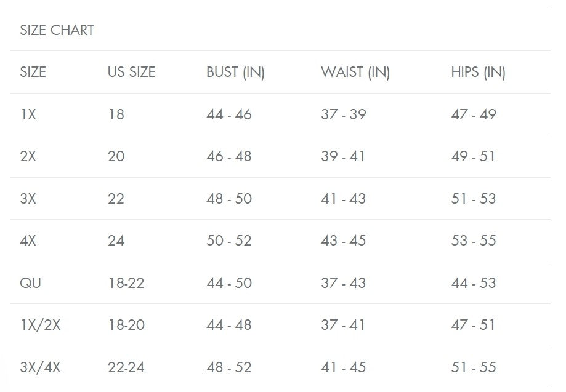Click the 4X size row label
566x392 pixels.
28,241
